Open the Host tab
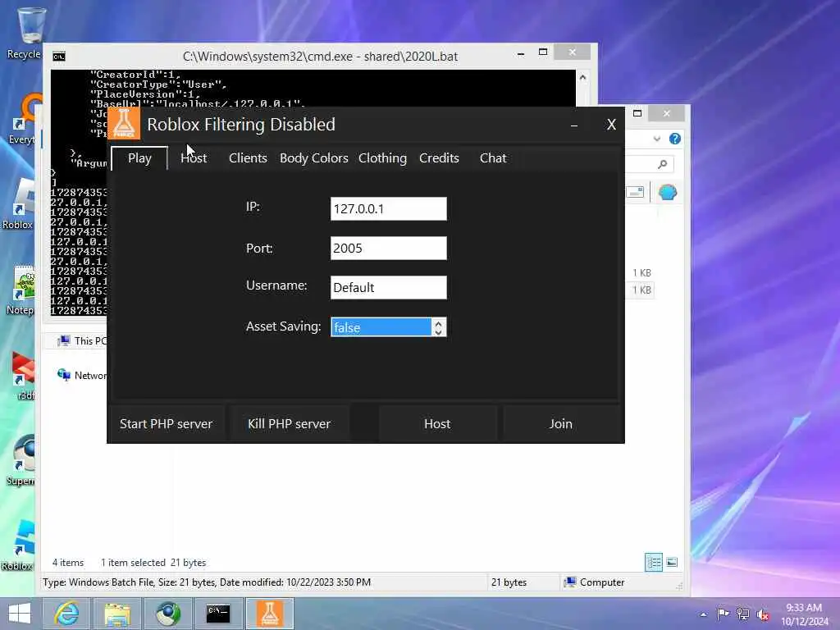This screenshot has height=630, width=840. pyautogui.click(x=194, y=158)
